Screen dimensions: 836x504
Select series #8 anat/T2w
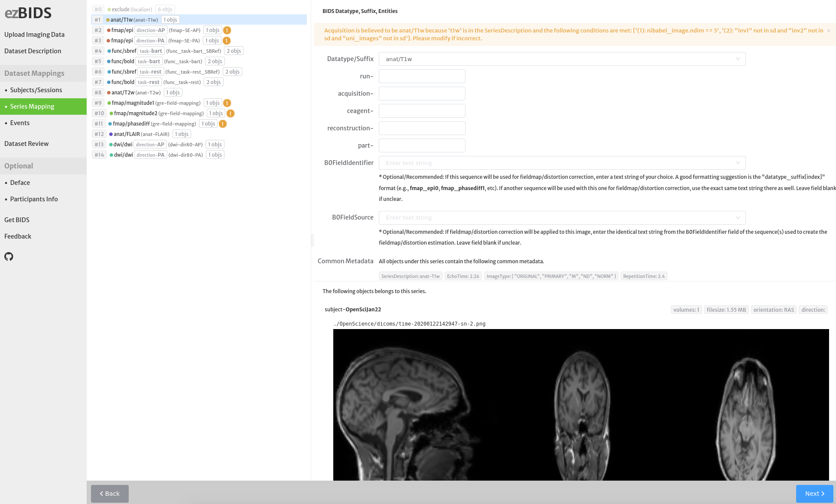[199, 93]
